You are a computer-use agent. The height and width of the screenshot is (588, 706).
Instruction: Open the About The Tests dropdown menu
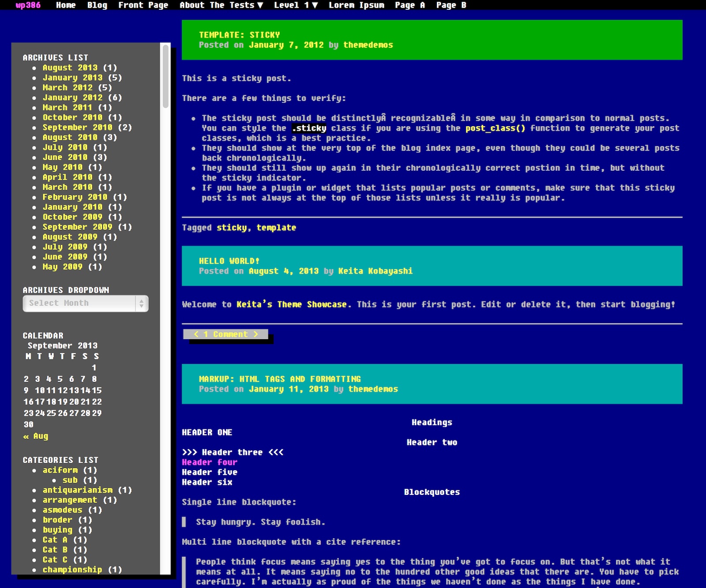pyautogui.click(x=221, y=5)
